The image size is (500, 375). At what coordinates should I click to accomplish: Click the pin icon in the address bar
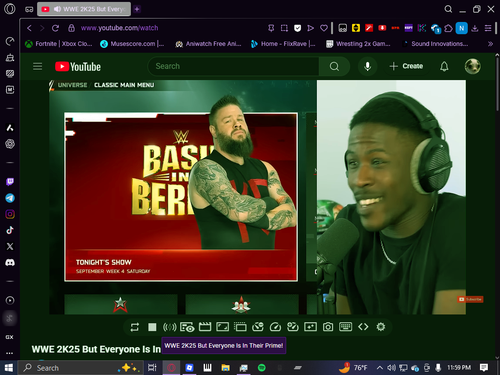(x=271, y=28)
